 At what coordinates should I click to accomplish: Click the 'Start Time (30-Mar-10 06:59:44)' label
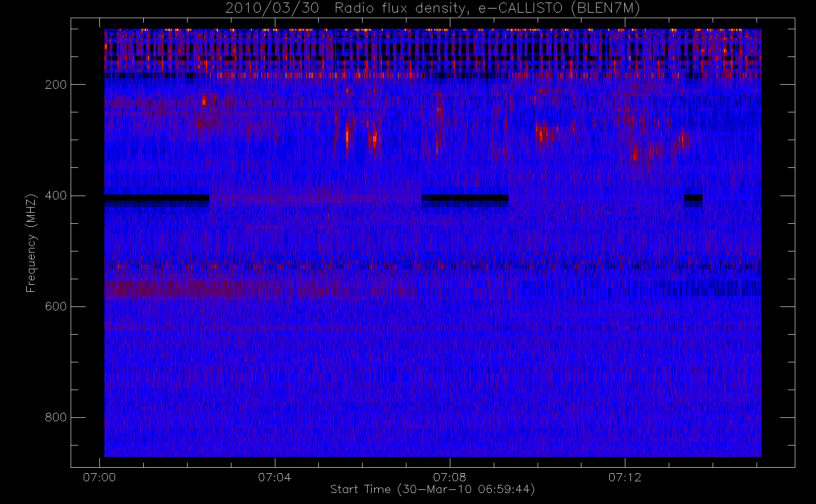[x=433, y=489]
